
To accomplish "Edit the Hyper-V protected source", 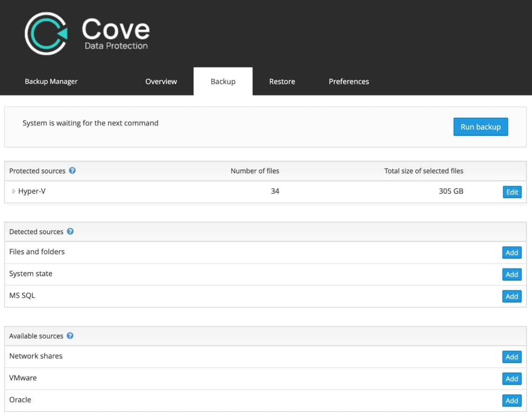I will click(512, 192).
